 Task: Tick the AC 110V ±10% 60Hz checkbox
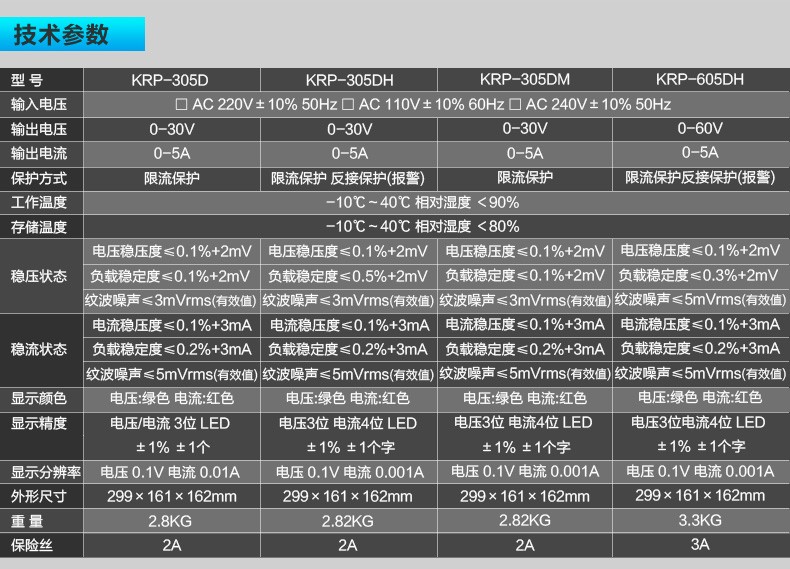click(348, 104)
